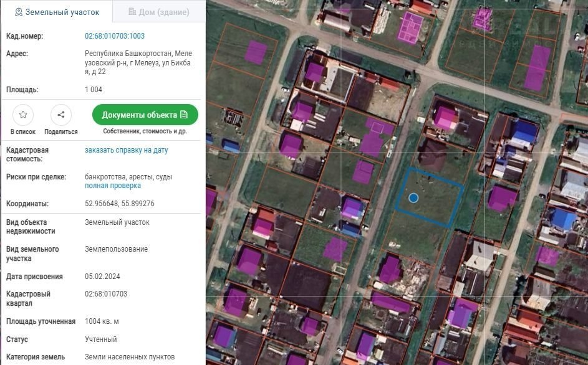Click the Поделиться label

(61, 132)
